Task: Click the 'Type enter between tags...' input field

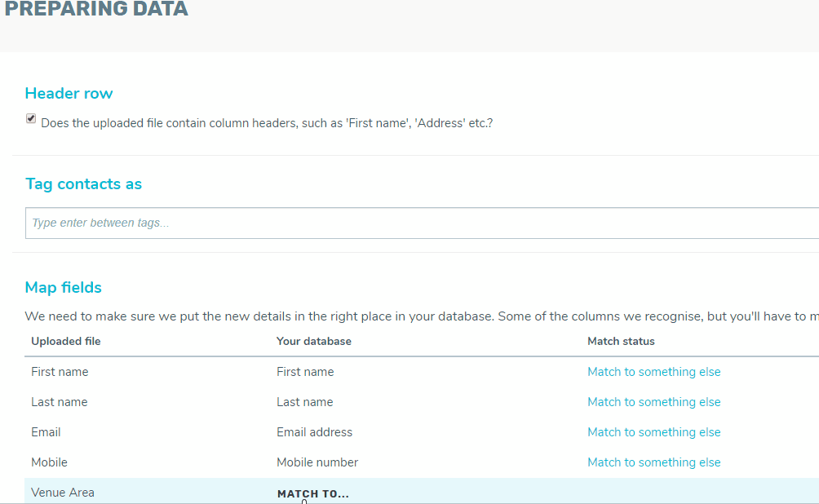Action: point(422,223)
